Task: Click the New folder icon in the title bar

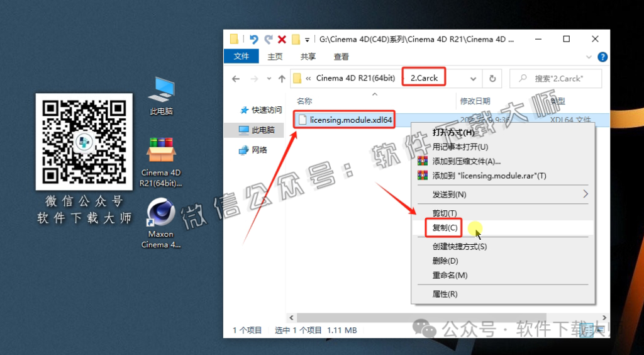Action: point(296,40)
